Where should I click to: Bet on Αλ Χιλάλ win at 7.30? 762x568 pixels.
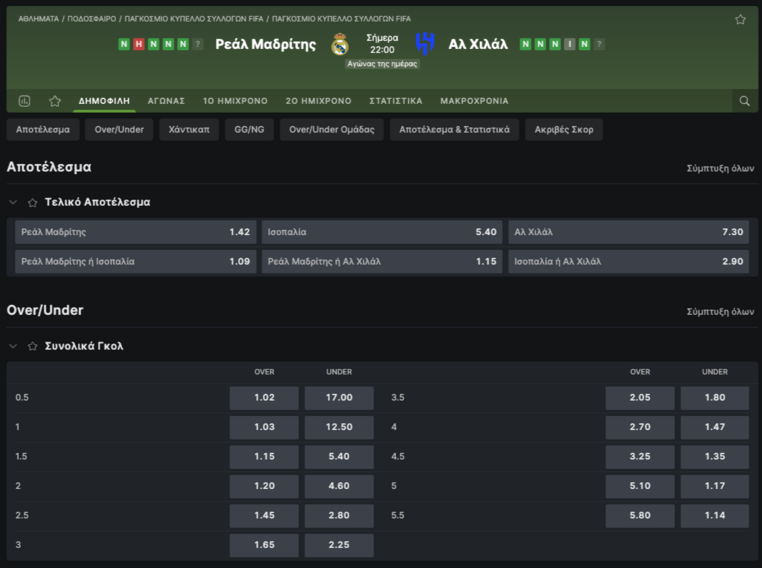(x=629, y=232)
